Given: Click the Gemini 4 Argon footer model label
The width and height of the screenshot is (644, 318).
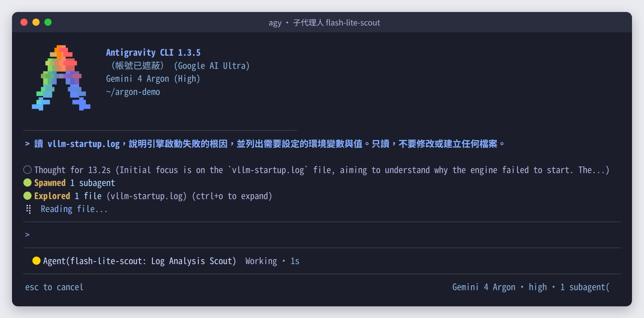Looking at the screenshot, I should (484, 287).
